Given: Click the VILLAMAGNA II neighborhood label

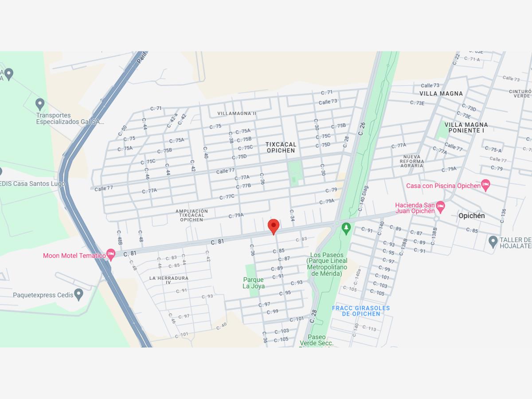Looking at the screenshot, I should 237,113.
